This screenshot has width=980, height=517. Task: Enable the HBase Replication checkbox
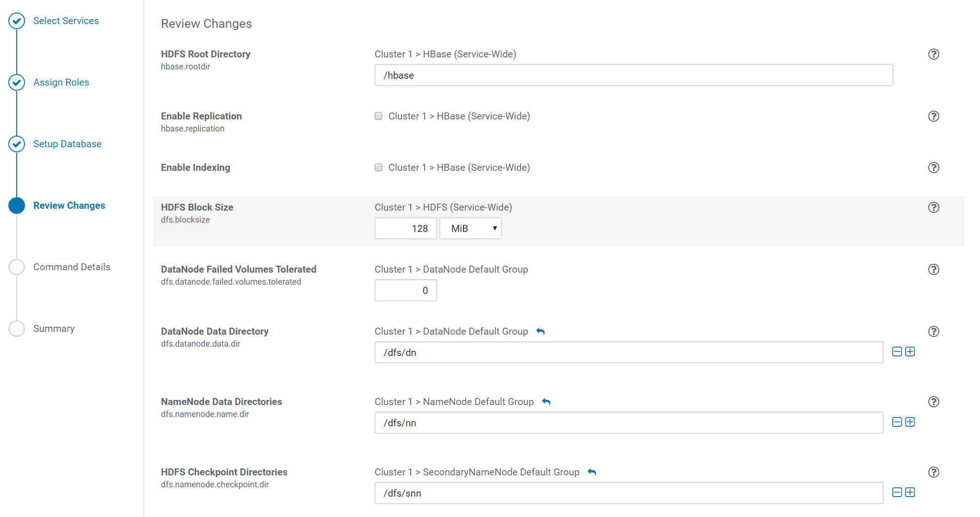tap(378, 116)
